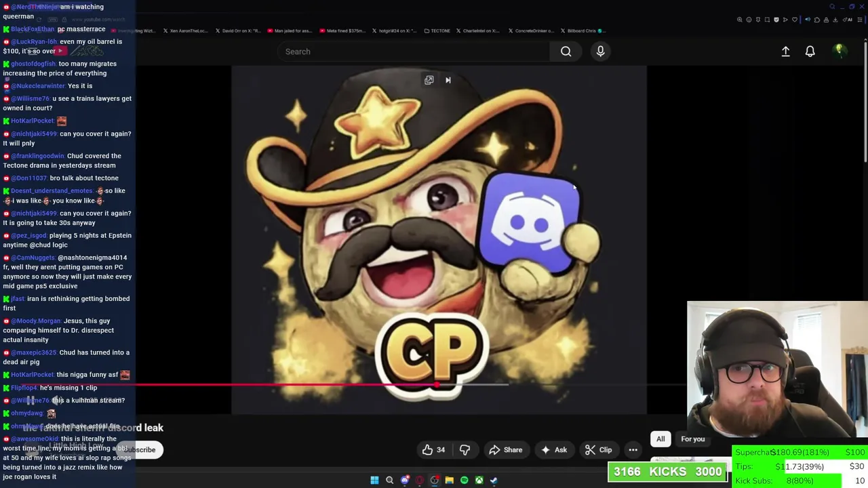Switch the video to miniplayer mode

click(x=429, y=80)
